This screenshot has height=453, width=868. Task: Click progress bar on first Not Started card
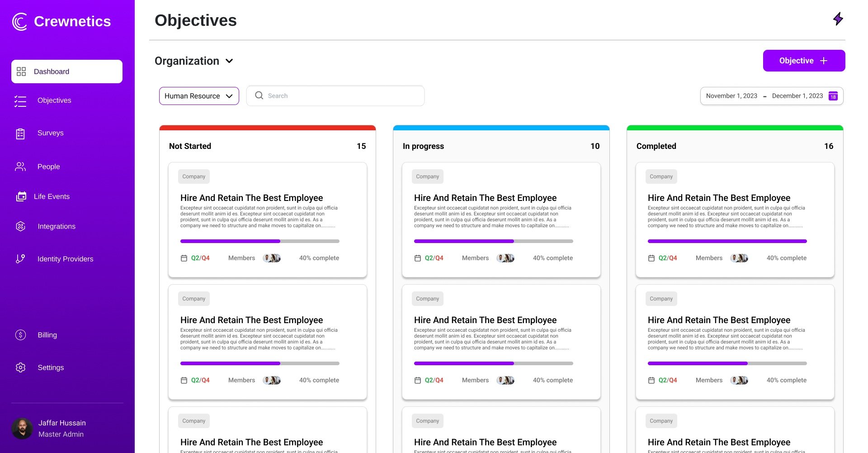260,241
